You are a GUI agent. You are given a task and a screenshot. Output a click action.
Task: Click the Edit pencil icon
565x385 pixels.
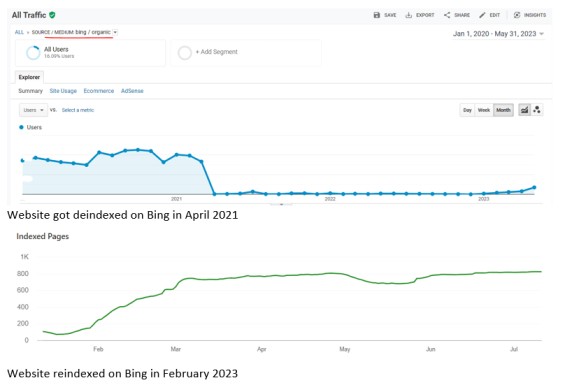coord(482,15)
